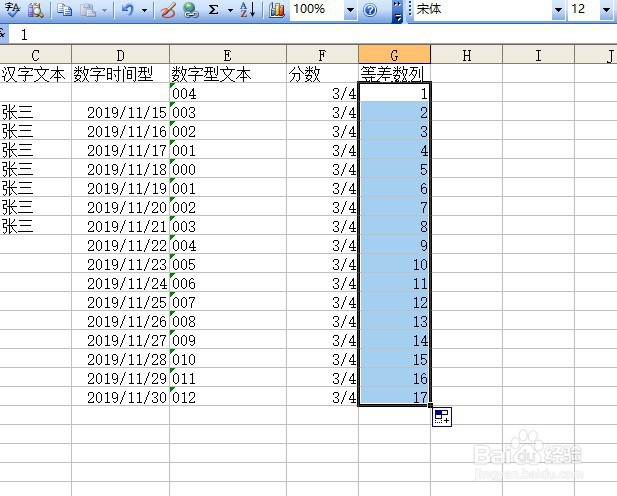Click the 数字时间型 header cell
The image size is (617, 496).
coord(120,74)
